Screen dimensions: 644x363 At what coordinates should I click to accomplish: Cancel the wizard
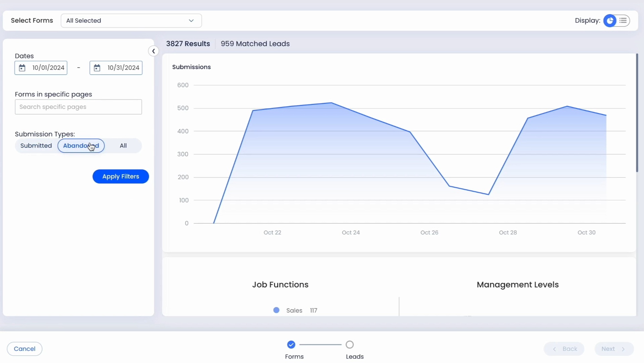[x=25, y=349]
